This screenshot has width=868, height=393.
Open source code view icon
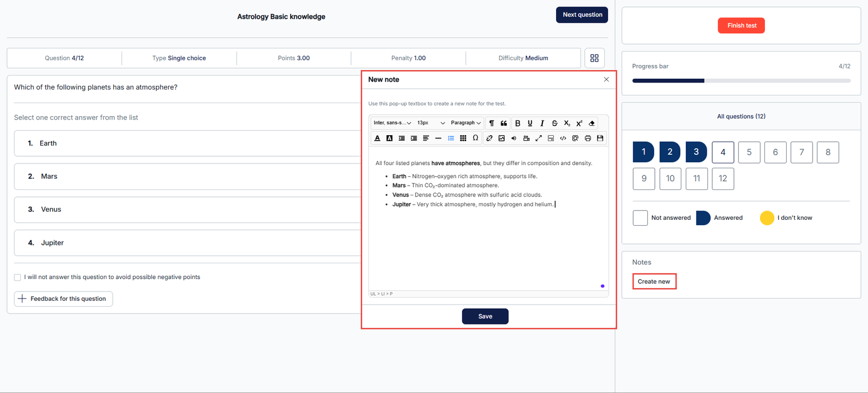click(x=563, y=138)
